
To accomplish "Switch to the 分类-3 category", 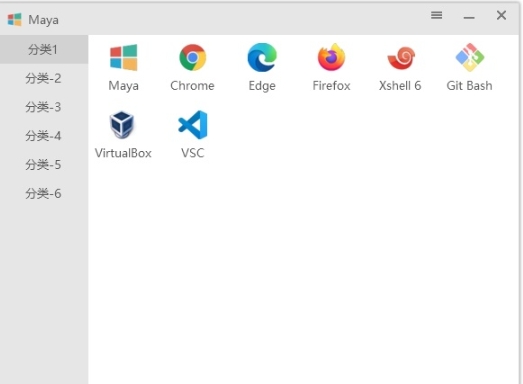I will tap(44, 107).
